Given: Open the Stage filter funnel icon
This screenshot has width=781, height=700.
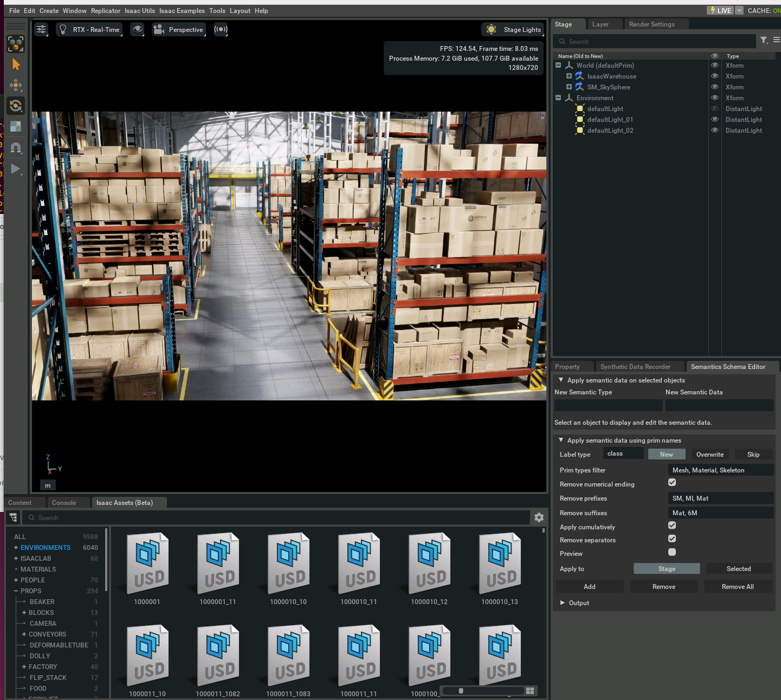Looking at the screenshot, I should click(x=764, y=40).
